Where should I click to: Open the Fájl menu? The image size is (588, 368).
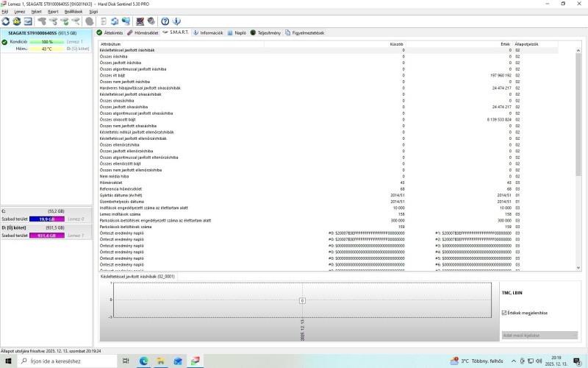[5, 12]
